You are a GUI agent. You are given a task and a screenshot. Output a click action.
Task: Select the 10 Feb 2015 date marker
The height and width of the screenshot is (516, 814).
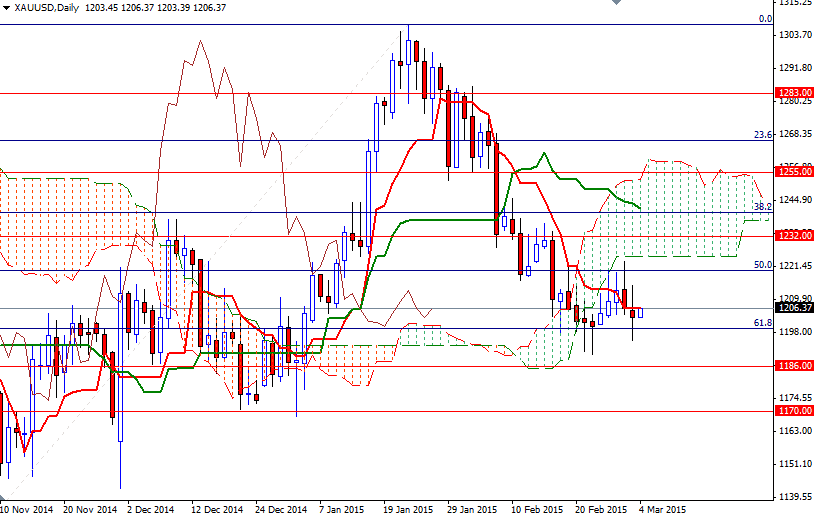tap(538, 508)
